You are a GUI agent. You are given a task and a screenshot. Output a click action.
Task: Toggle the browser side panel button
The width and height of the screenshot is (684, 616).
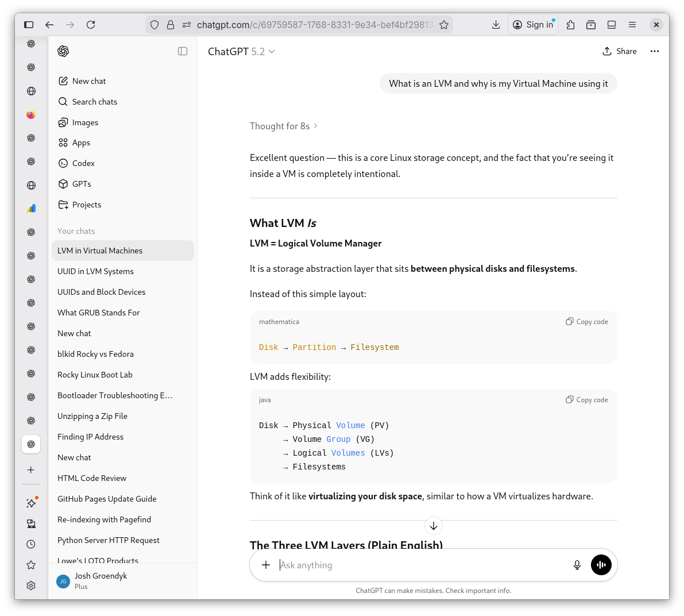click(29, 25)
